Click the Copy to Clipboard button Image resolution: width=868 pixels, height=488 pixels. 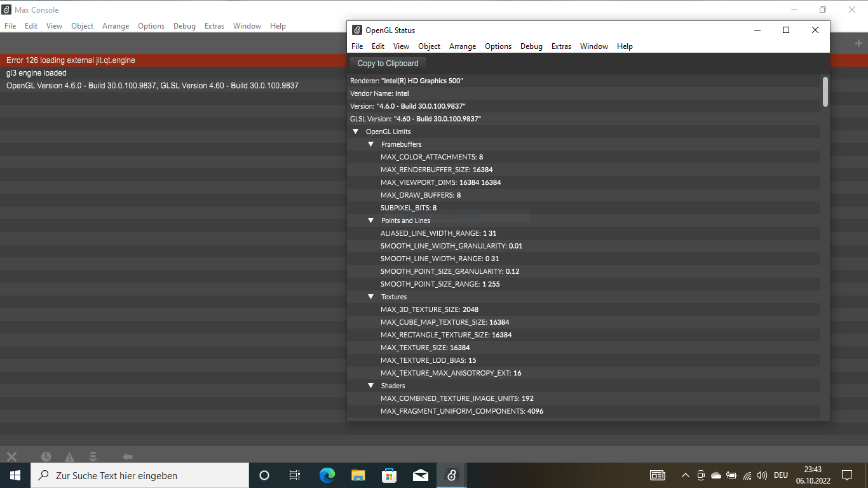(388, 63)
